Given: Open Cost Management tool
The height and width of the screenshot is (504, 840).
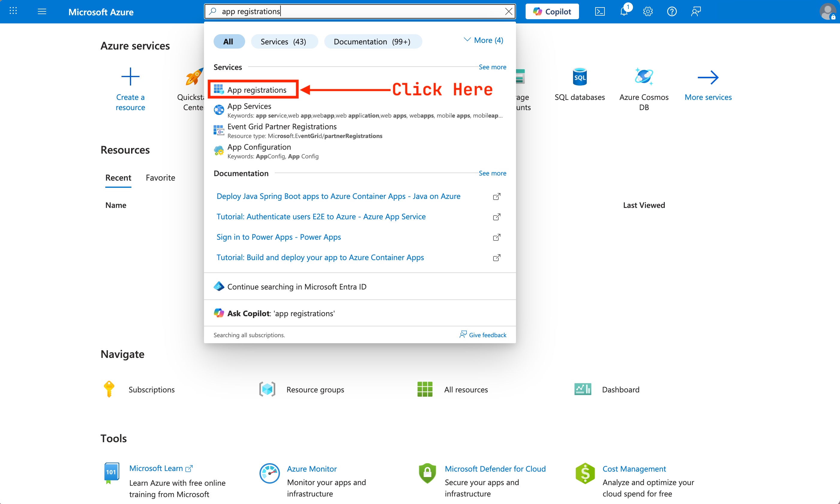Looking at the screenshot, I should click(634, 469).
